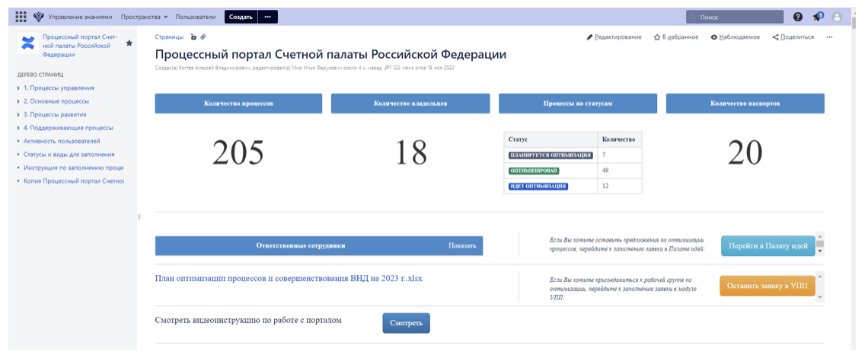Open «Пользователи» in top navigation
The image size is (868, 361).
pos(195,17)
